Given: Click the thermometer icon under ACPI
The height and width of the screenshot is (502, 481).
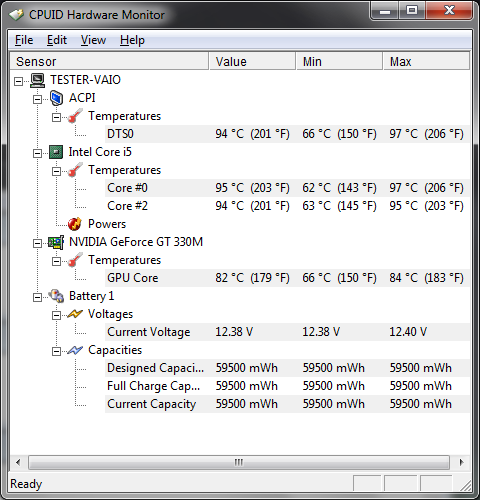Looking at the screenshot, I should click(75, 116).
